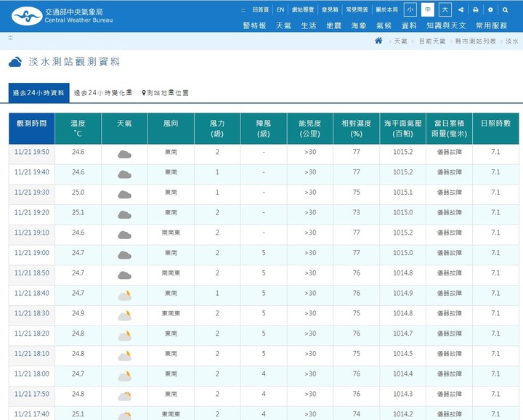The width and height of the screenshot is (523, 420).
Task: Click 南南東 wind direction in 19:10 row
Action: [x=171, y=233]
